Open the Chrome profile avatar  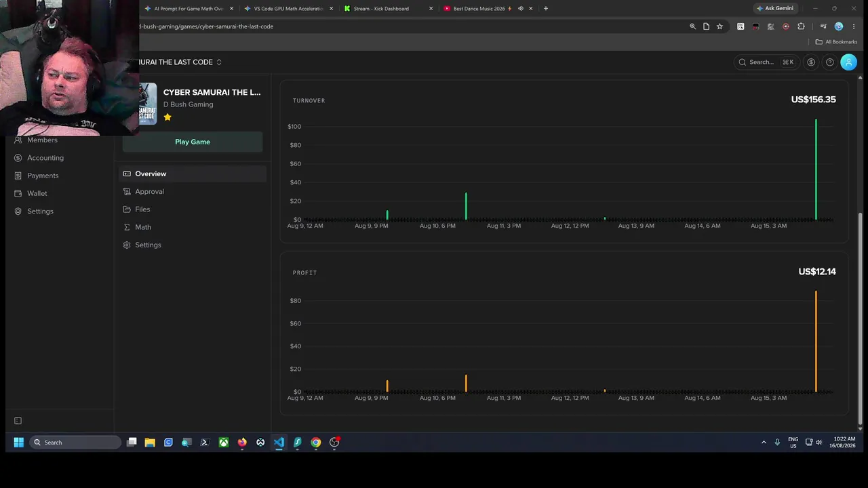(x=839, y=26)
